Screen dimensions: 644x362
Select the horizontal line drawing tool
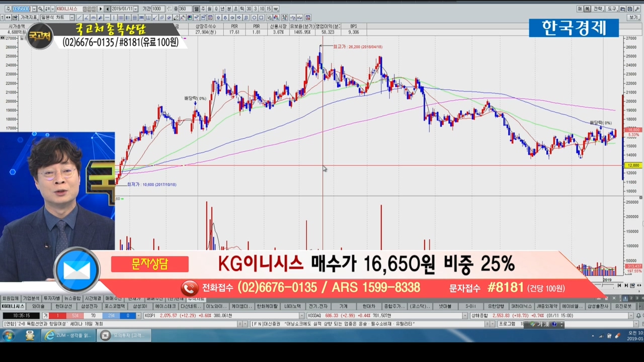click(108, 18)
